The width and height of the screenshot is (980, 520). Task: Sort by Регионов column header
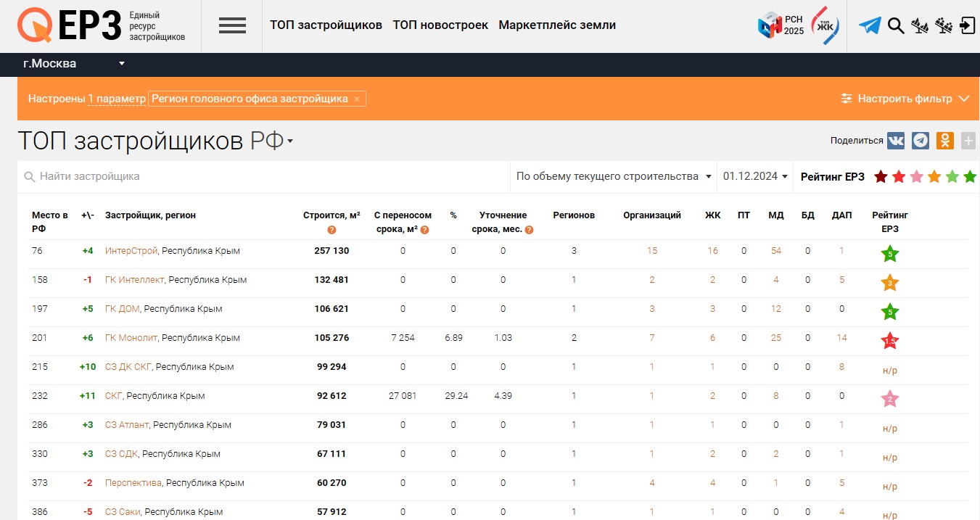point(574,215)
